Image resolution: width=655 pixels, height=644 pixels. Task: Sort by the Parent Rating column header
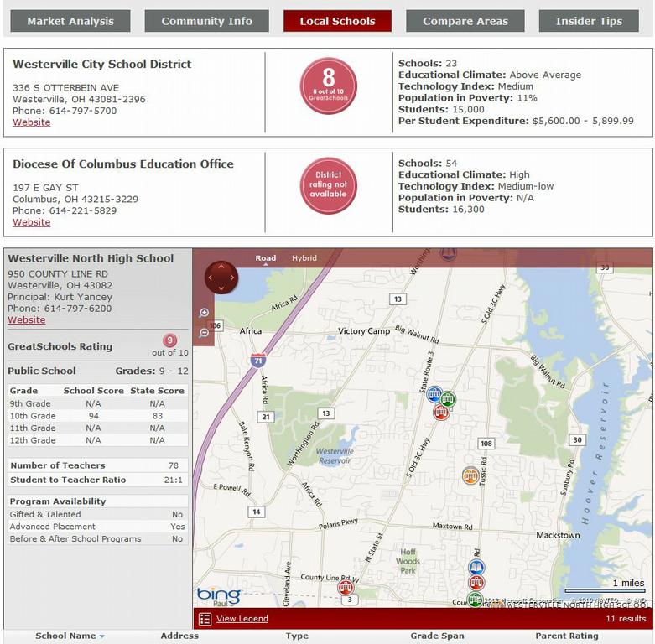tap(567, 636)
